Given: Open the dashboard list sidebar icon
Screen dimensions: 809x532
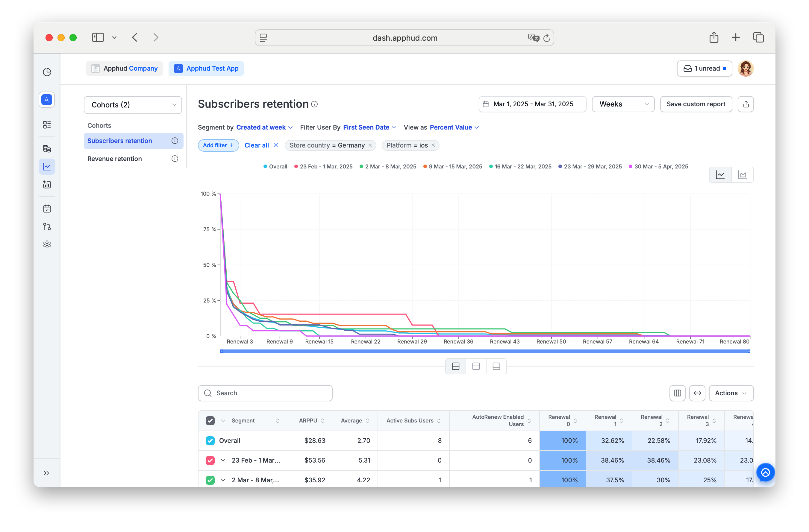Looking at the screenshot, I should 47,125.
